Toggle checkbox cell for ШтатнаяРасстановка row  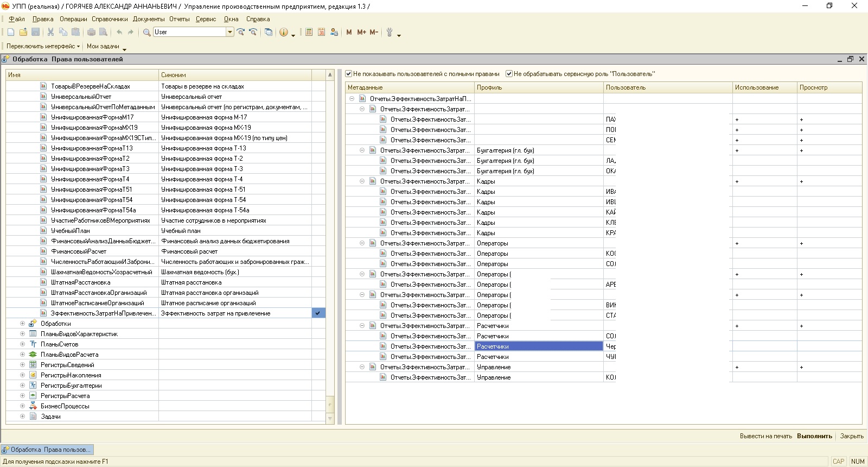click(319, 282)
